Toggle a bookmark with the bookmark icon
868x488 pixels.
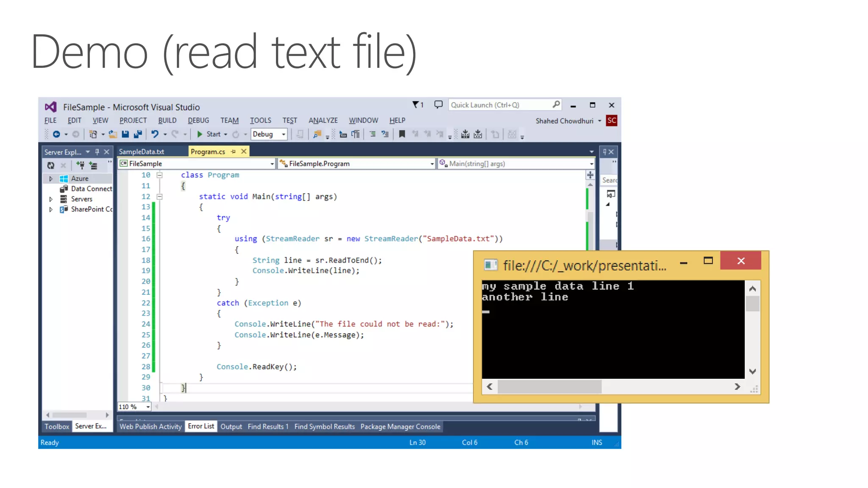[402, 134]
